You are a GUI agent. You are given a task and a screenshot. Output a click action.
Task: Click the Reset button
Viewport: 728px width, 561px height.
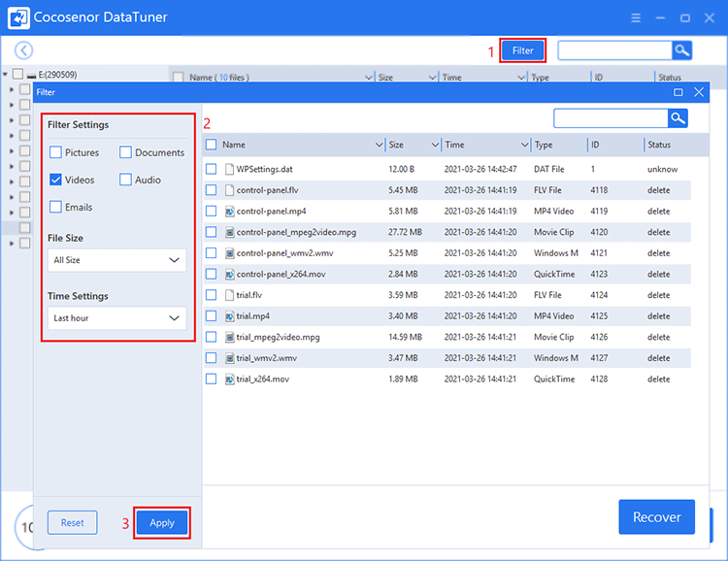[x=73, y=523]
